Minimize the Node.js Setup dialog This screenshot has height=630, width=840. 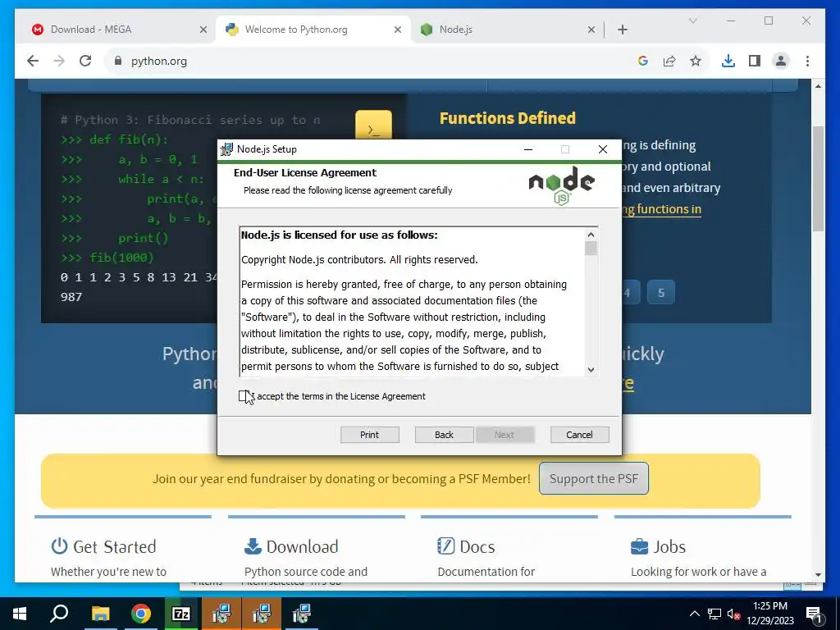click(x=528, y=149)
